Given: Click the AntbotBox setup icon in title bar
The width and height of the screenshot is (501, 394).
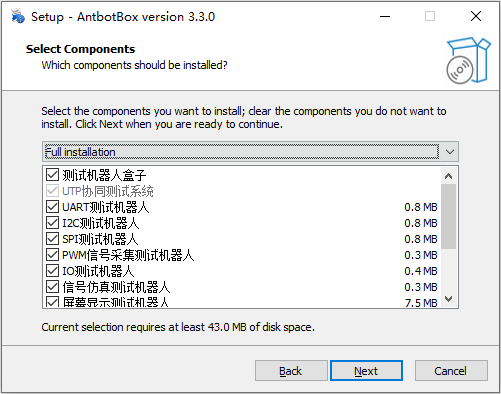Looking at the screenshot, I should click(18, 16).
